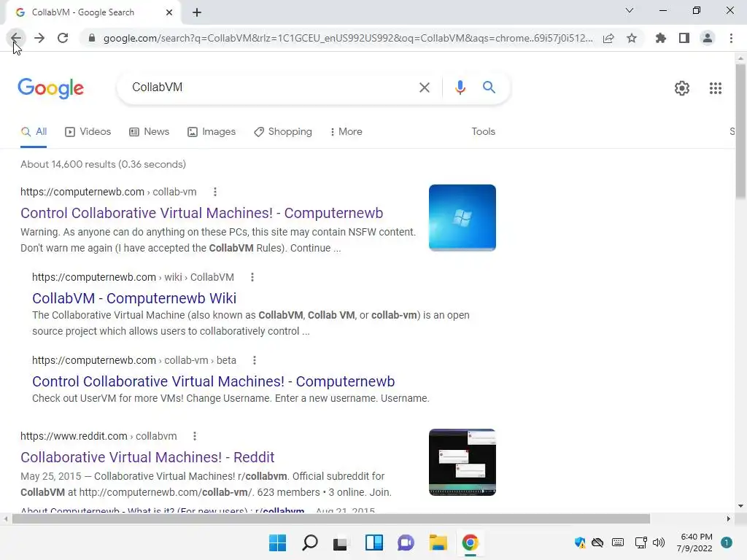The height and width of the screenshot is (560, 747).
Task: Open File Explorer from taskbar
Action: pyautogui.click(x=438, y=542)
